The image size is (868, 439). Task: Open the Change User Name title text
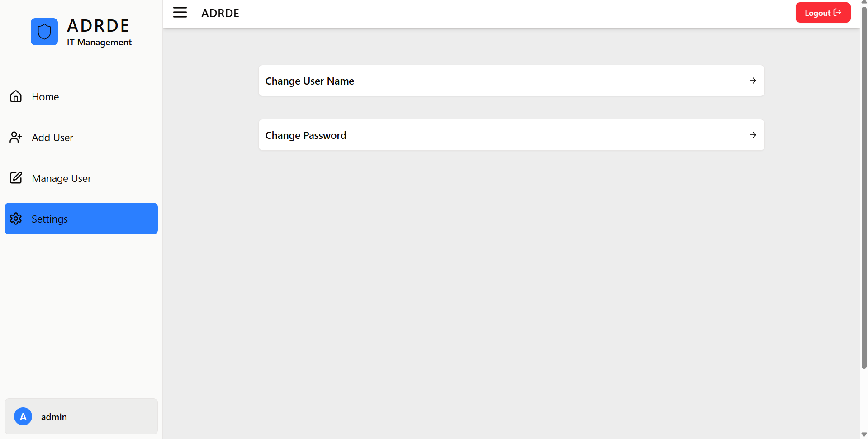(309, 81)
